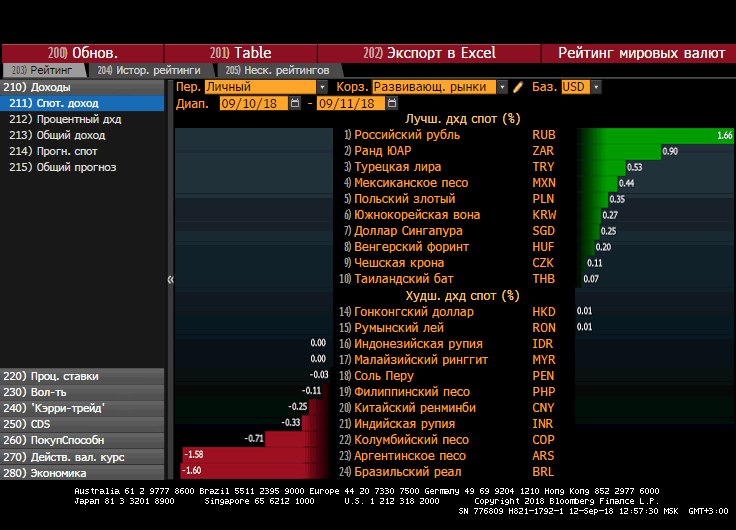736x530 pixels.
Task: Open the Баз. USD dropdown arrow
Action: pos(596,87)
